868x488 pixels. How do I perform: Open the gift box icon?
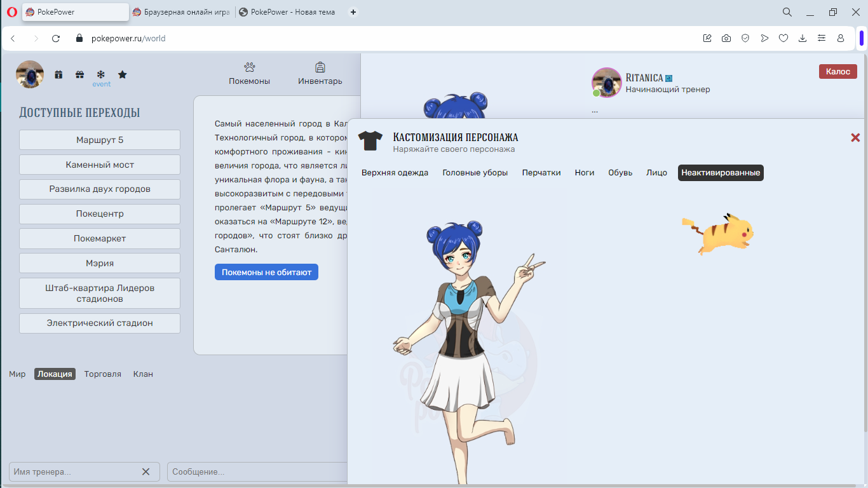coord(79,74)
